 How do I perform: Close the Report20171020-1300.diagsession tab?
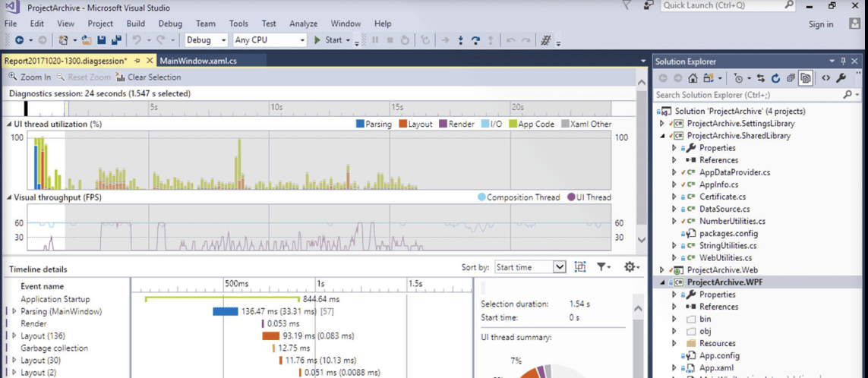(149, 61)
